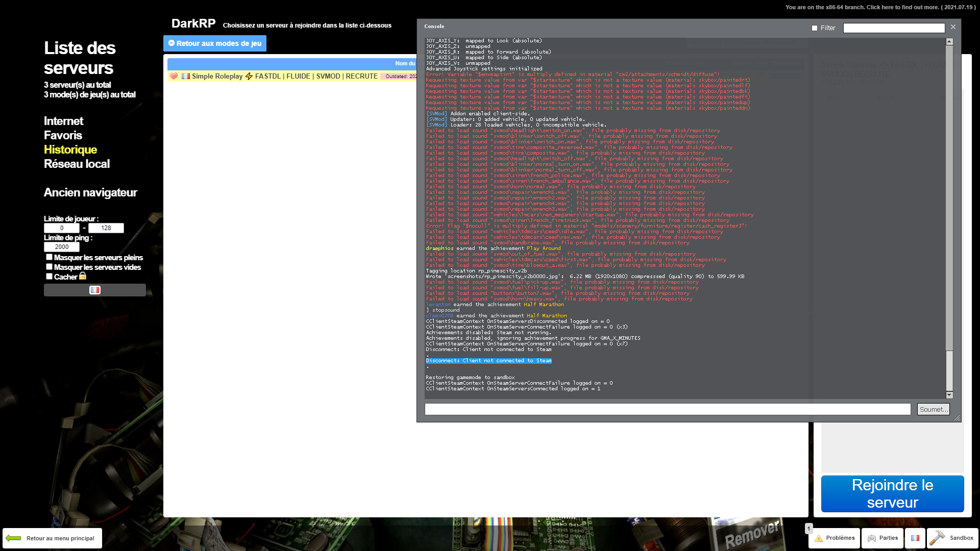Toggle Masquer les serveurs pleins

[x=50, y=257]
